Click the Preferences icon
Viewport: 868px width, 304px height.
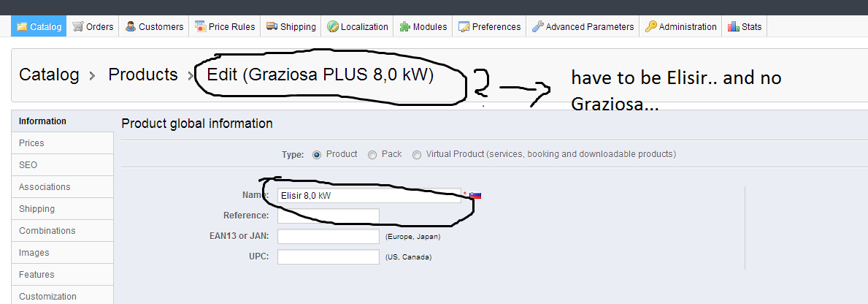click(464, 26)
